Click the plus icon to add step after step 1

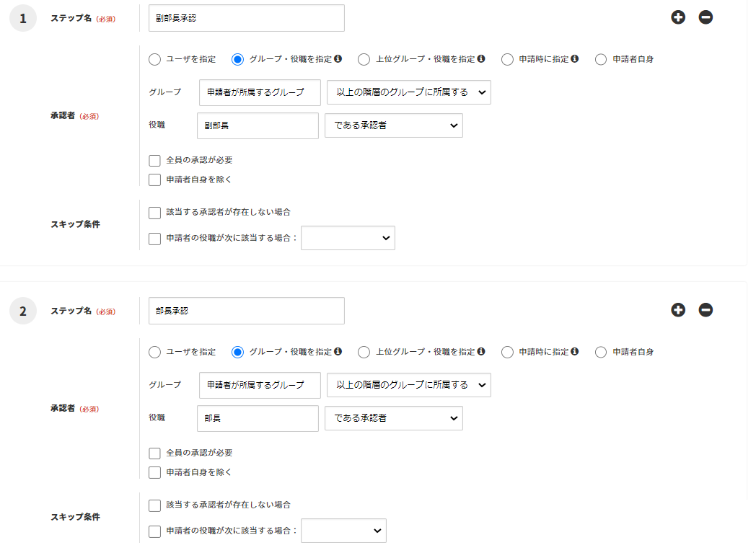(677, 17)
